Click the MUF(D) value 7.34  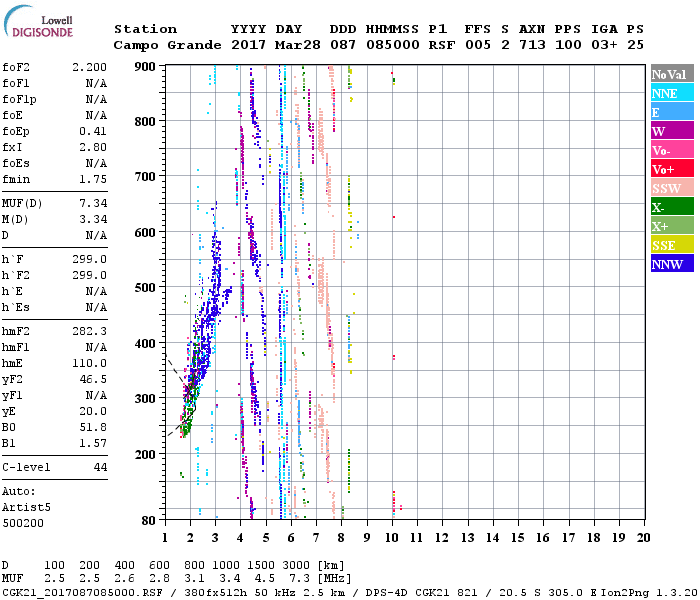coord(93,204)
